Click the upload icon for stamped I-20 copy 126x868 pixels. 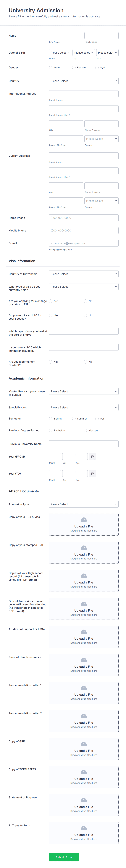tap(83, 548)
